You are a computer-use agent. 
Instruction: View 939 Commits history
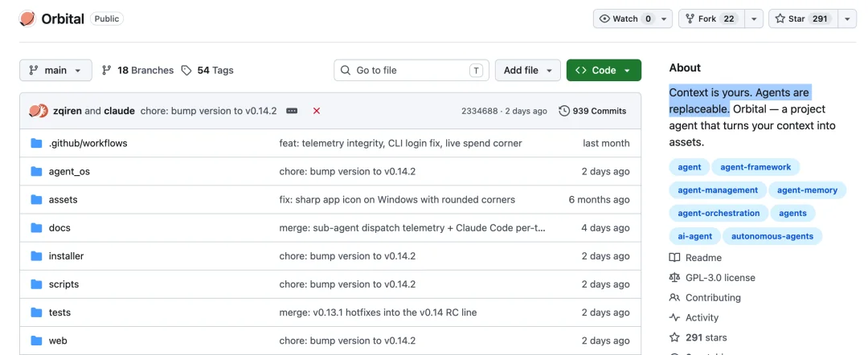[592, 111]
